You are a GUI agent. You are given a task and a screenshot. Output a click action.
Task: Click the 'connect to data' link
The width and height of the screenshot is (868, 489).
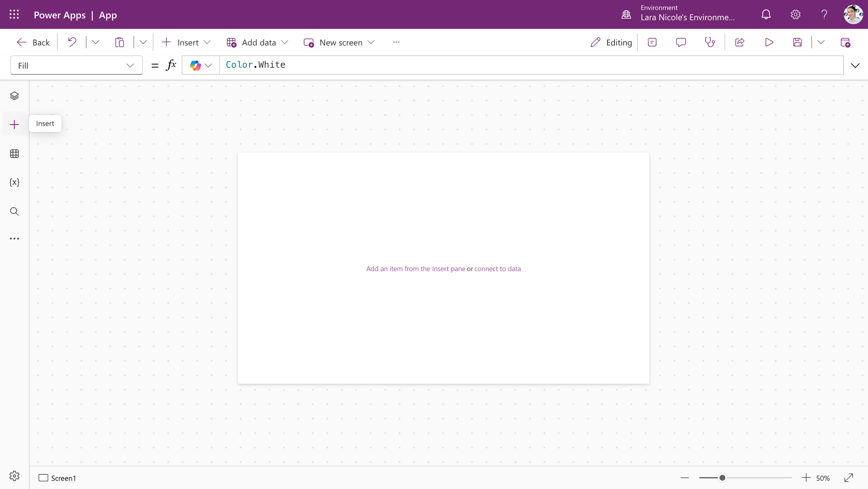(497, 269)
